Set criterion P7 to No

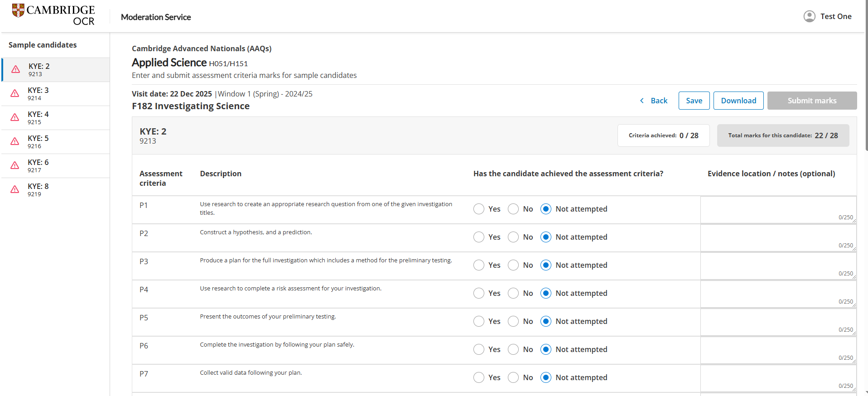pos(513,377)
